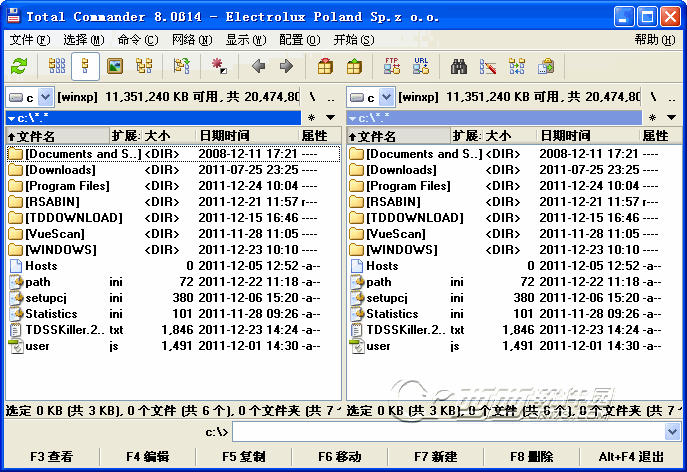Screen dimensions: 687x472
Task: Click the F3 查看 button
Action: click(52, 457)
